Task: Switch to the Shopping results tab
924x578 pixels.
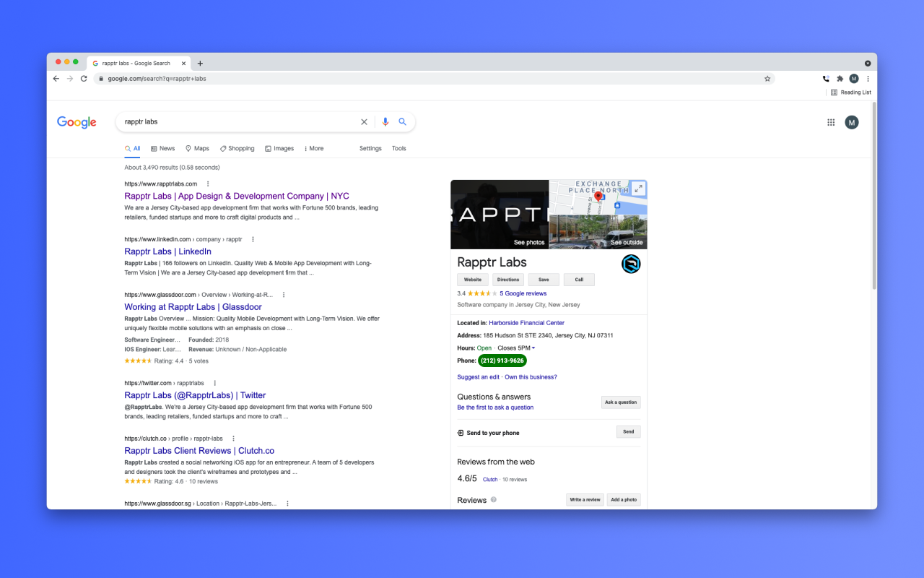Action: (x=237, y=149)
